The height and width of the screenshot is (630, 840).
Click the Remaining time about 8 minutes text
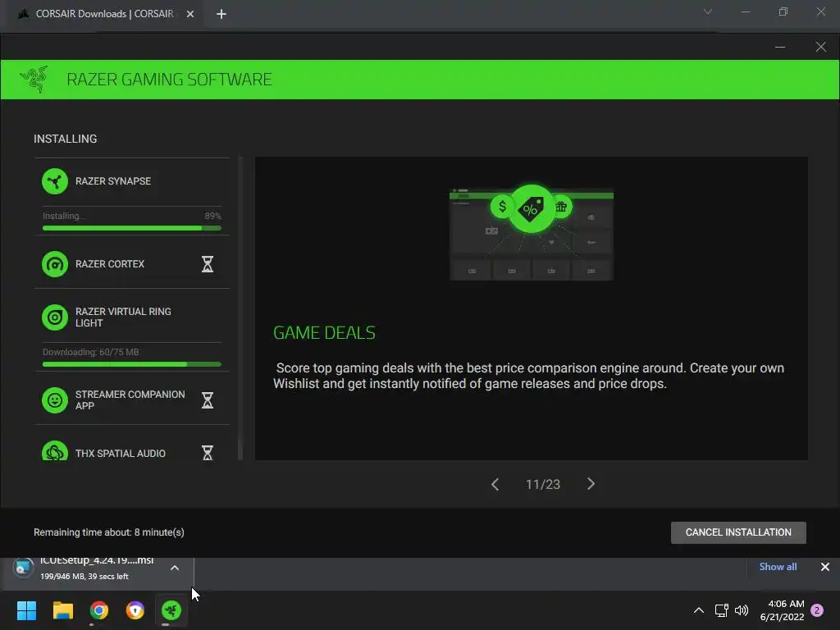(109, 532)
